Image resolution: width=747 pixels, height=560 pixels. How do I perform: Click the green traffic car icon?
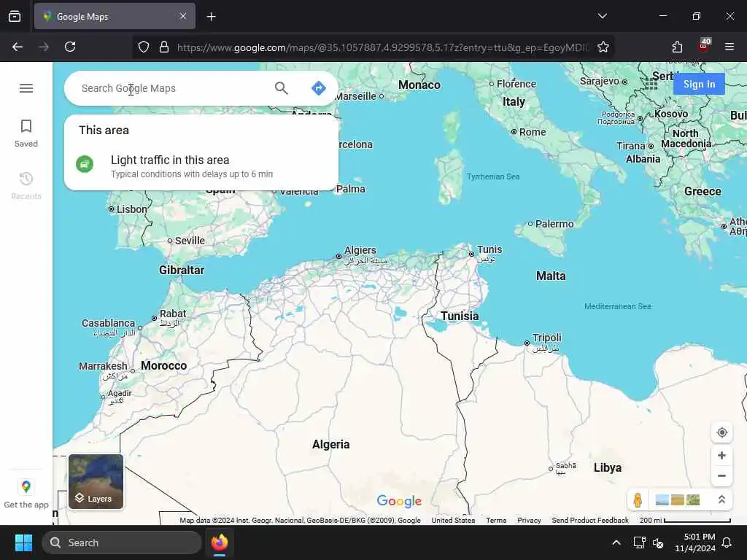[85, 164]
